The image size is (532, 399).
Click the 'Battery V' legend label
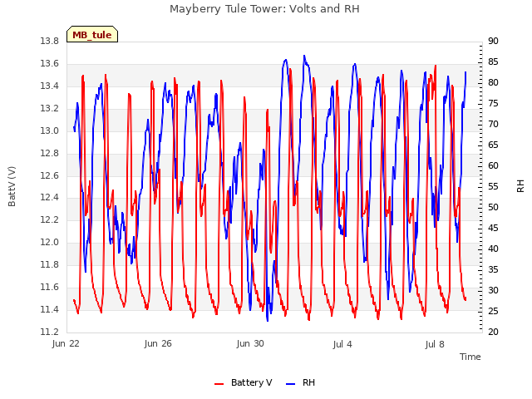click(x=251, y=382)
